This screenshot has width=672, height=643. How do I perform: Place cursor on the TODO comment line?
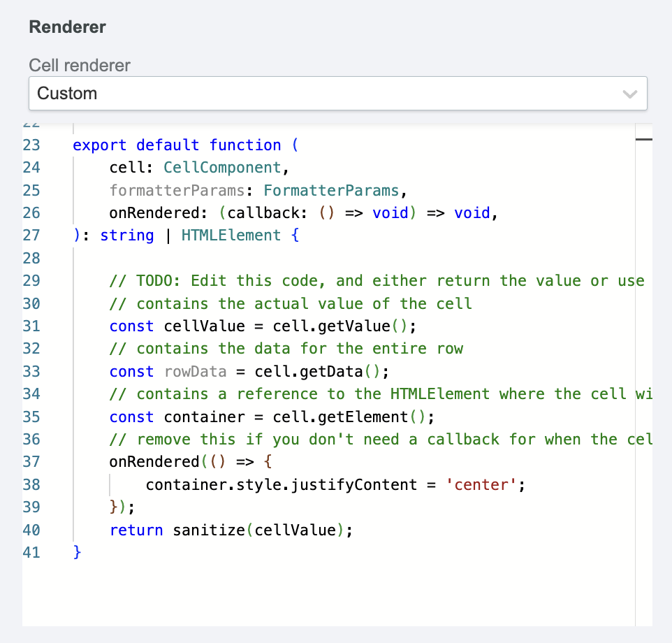[x=377, y=281]
